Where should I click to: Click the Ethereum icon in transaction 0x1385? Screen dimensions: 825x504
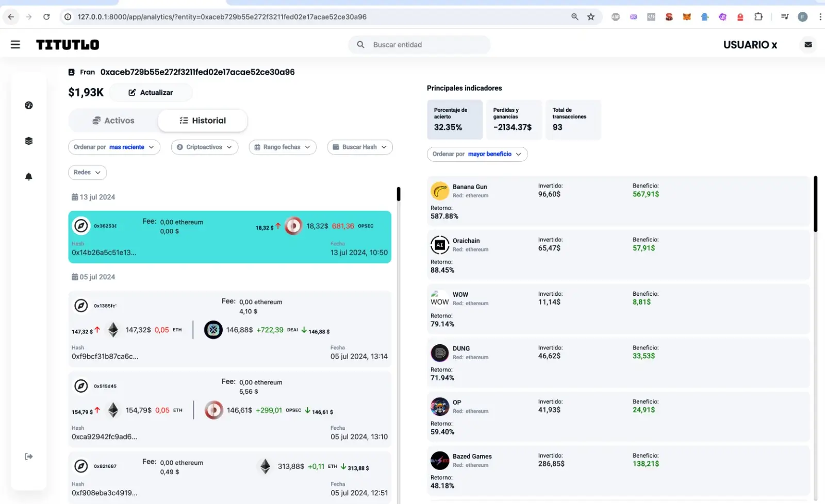[113, 330]
